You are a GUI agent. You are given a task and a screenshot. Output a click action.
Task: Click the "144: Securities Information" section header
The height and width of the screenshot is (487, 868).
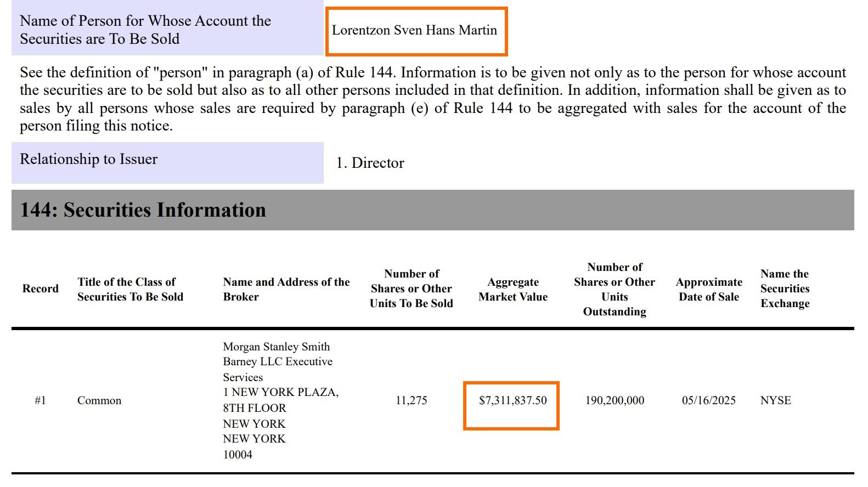coord(143,211)
